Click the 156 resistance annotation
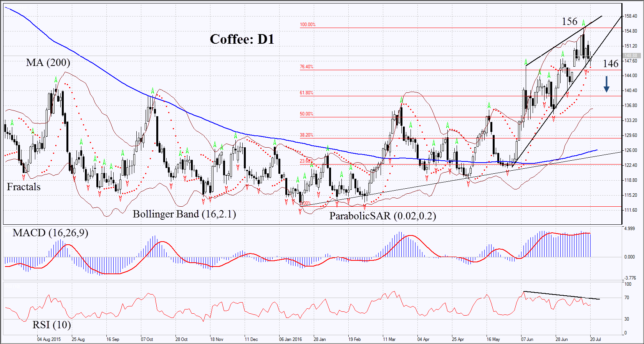The height and width of the screenshot is (344, 644). tap(570, 21)
